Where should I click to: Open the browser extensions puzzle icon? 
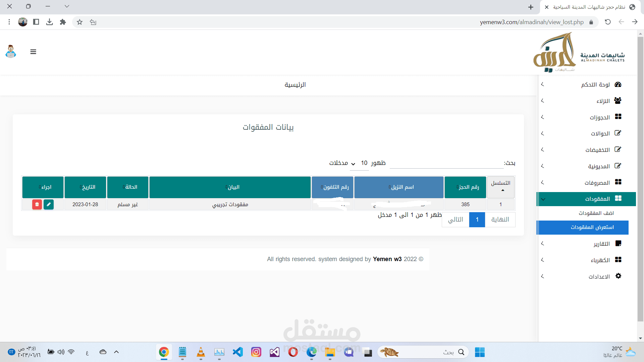point(63,22)
